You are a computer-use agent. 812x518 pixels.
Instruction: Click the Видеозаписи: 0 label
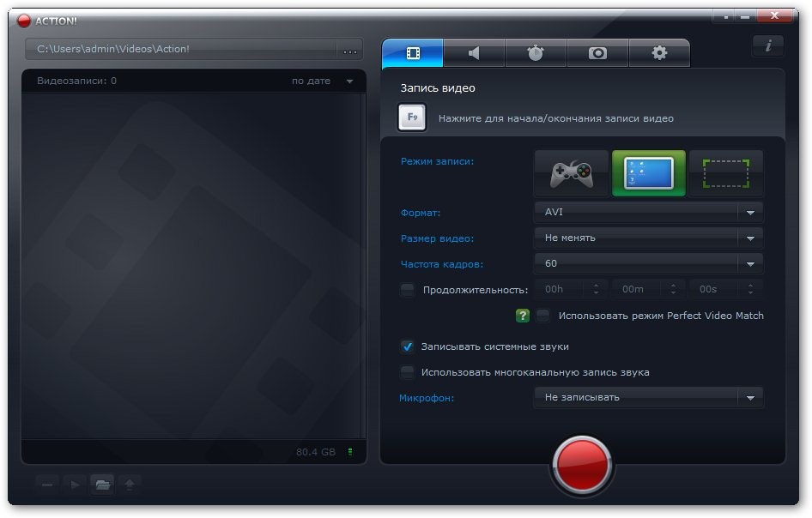click(76, 81)
